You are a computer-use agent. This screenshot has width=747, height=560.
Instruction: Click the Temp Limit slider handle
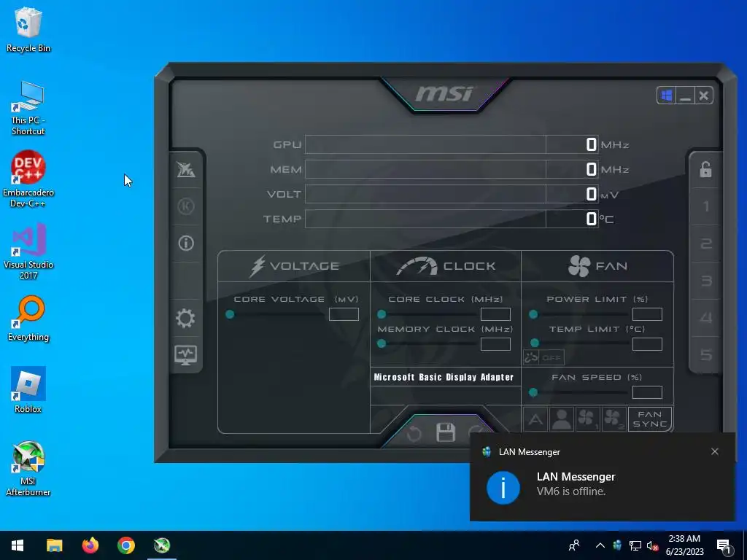[x=535, y=343]
